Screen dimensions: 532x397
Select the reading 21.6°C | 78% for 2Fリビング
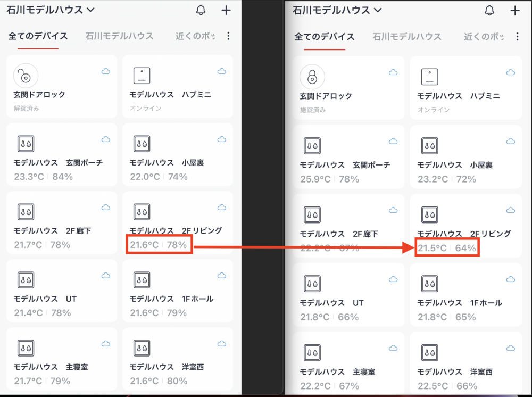tap(159, 245)
